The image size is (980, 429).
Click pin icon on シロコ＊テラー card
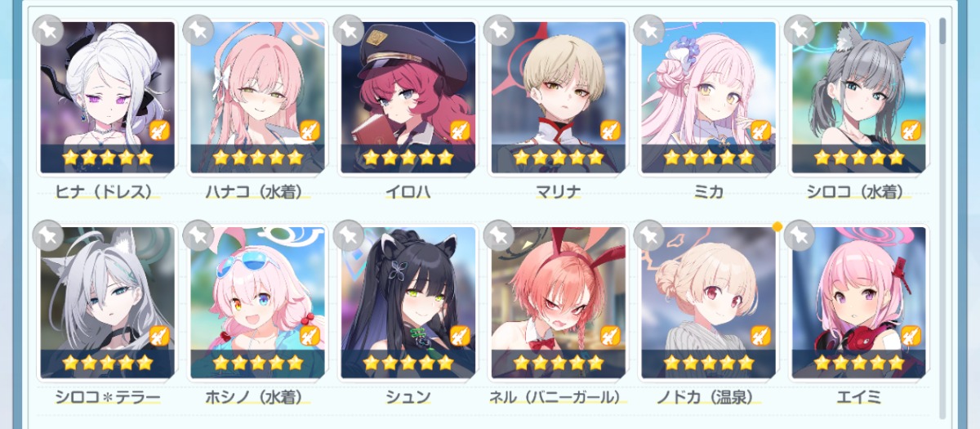tap(48, 236)
